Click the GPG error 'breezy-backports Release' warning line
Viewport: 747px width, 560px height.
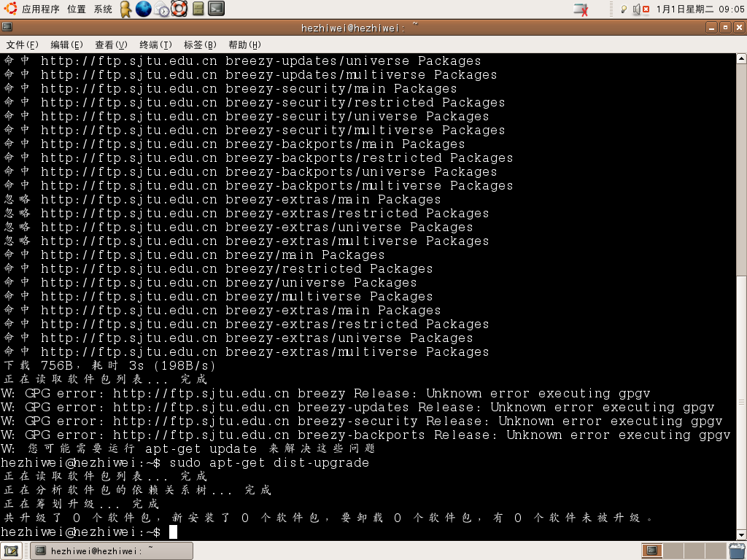tap(366, 435)
